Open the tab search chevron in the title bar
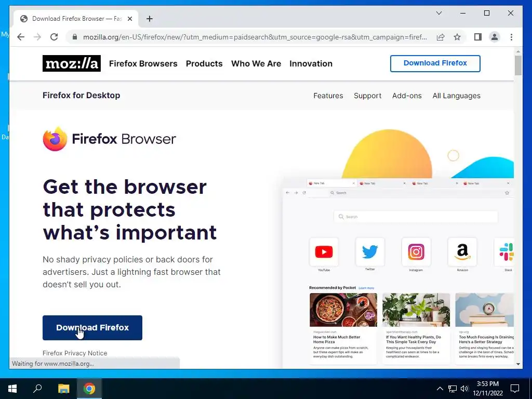This screenshot has height=399, width=532. click(x=438, y=13)
